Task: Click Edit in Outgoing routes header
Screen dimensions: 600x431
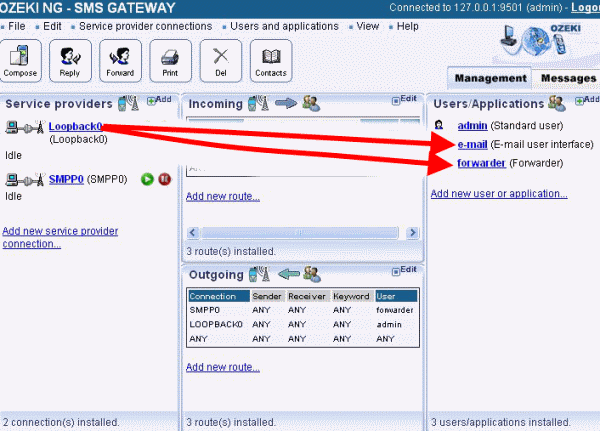Action: point(404,270)
